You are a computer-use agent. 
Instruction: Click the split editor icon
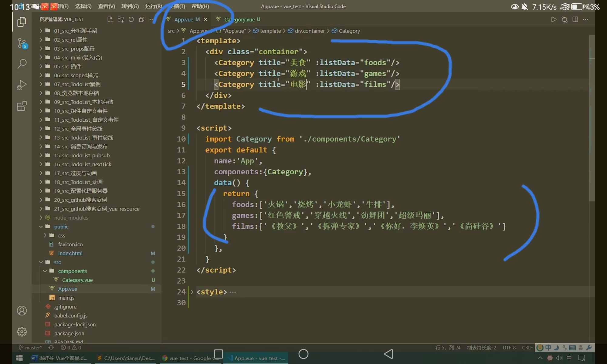point(575,19)
